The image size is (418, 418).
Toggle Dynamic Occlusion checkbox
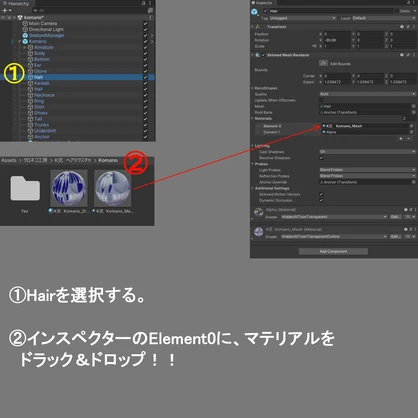(321, 200)
